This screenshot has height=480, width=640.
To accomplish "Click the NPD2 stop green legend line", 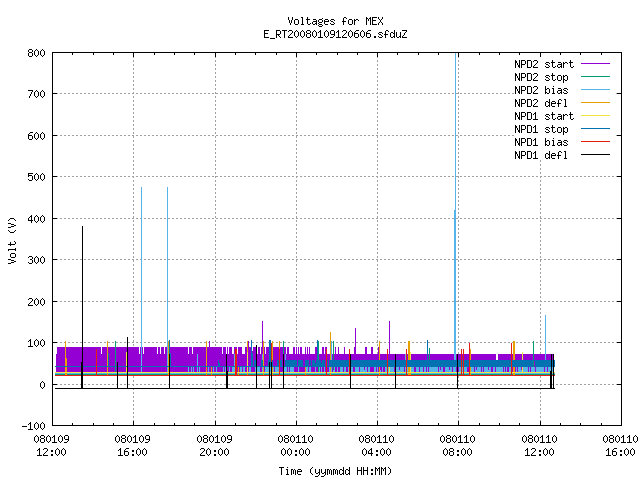I will tap(595, 77).
